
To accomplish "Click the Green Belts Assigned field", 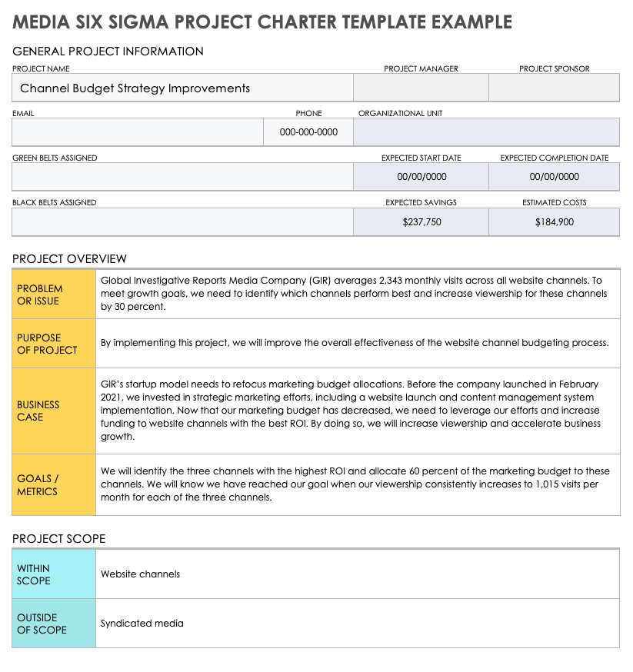I will (182, 177).
